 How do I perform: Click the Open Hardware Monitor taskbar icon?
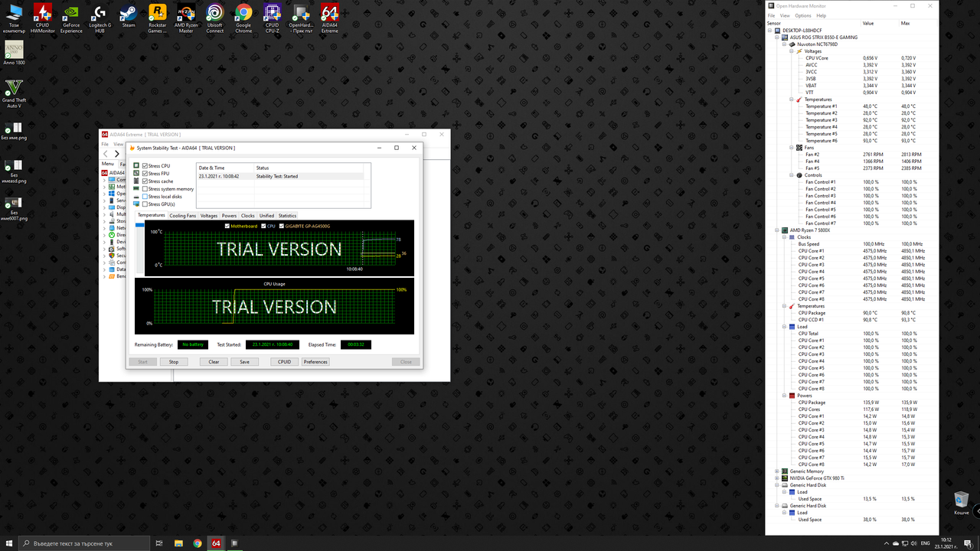(x=235, y=543)
